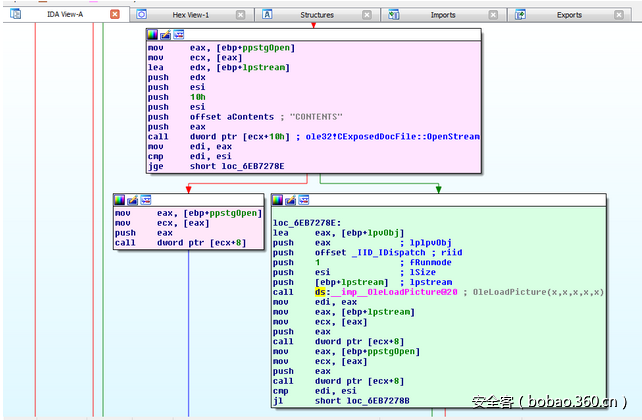Open the Structures tab
Screen dimensions: 642x420
pos(316,15)
